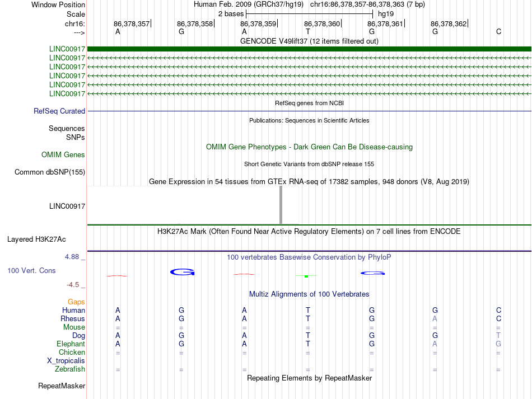Select the X_tropicalis alignment row label
Image resolution: width=532 pixels, height=399 pixels.
[x=66, y=361]
